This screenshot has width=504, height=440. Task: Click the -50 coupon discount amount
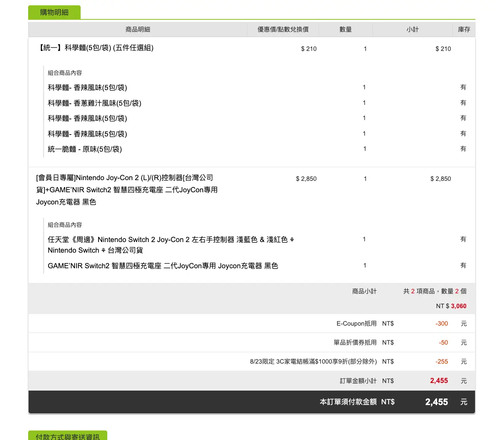[444, 343]
